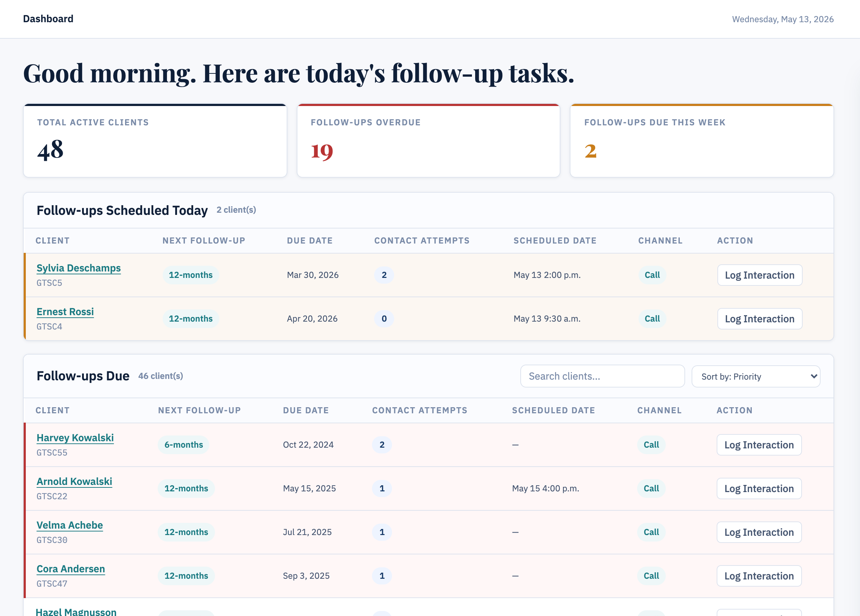The width and height of the screenshot is (860, 616).
Task: Click client ID GTSC55
Action: point(52,453)
